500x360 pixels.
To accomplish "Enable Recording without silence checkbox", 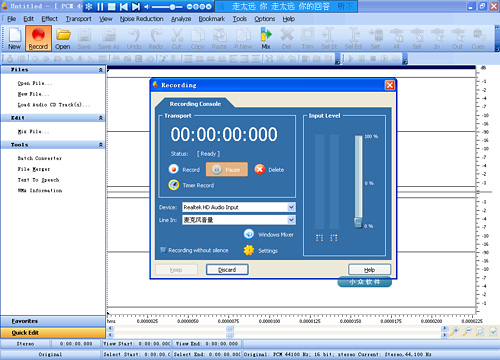I will pos(163,250).
